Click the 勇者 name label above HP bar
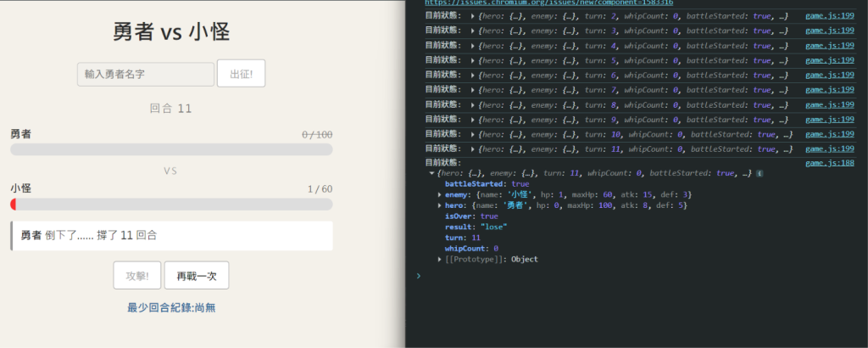 point(20,134)
